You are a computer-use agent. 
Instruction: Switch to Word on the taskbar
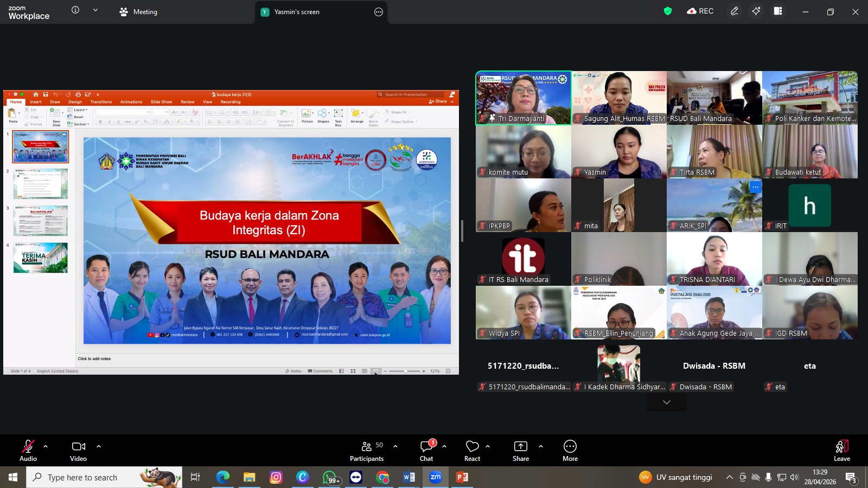point(409,477)
